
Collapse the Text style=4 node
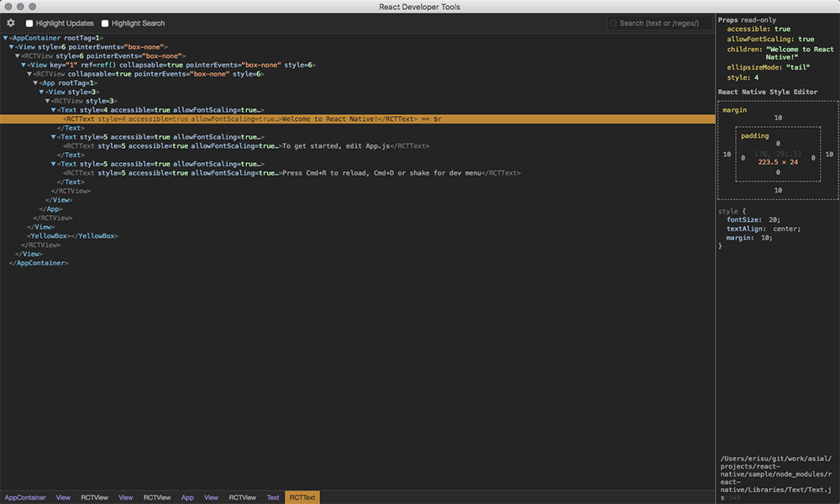coord(53,110)
